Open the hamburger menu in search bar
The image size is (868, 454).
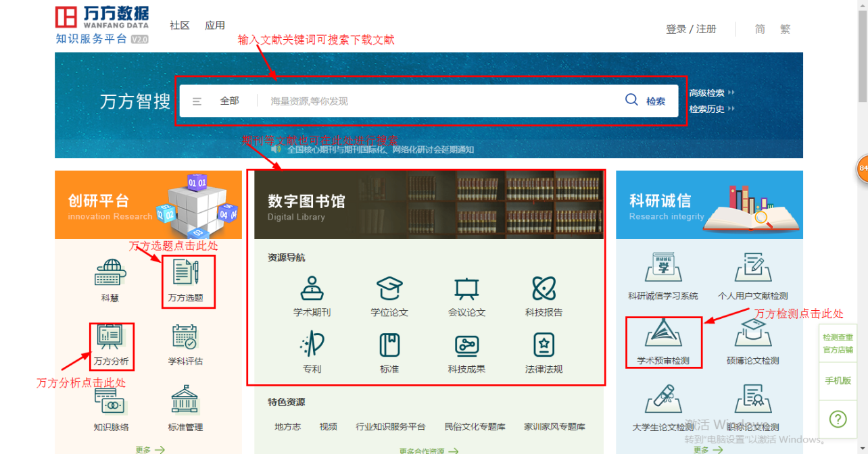pos(197,101)
